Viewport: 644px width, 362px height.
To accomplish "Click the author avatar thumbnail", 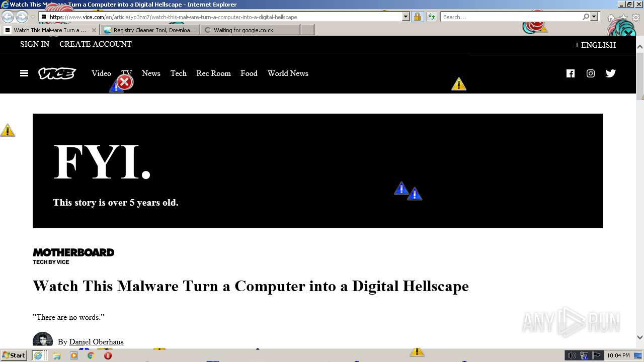I will pos(43,340).
